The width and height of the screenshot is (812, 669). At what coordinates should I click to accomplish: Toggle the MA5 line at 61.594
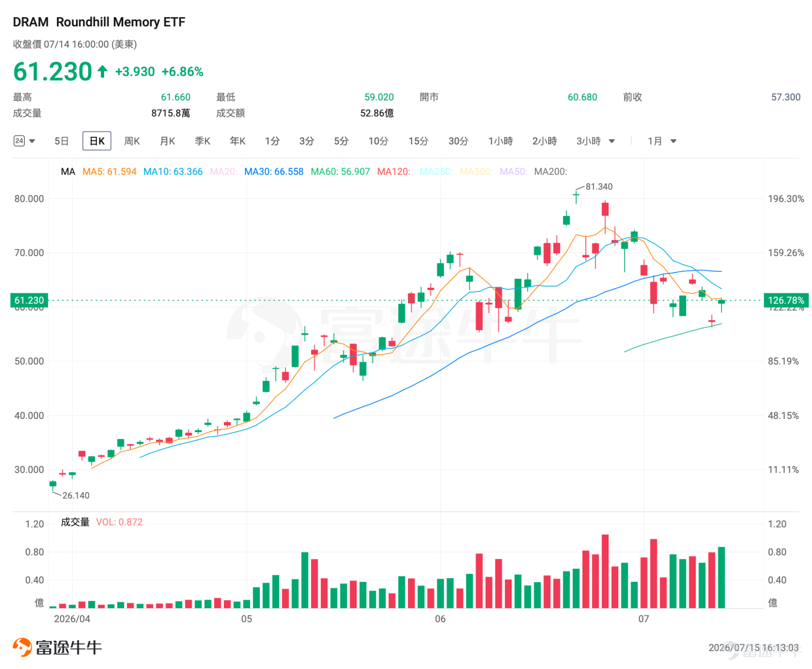click(110, 171)
